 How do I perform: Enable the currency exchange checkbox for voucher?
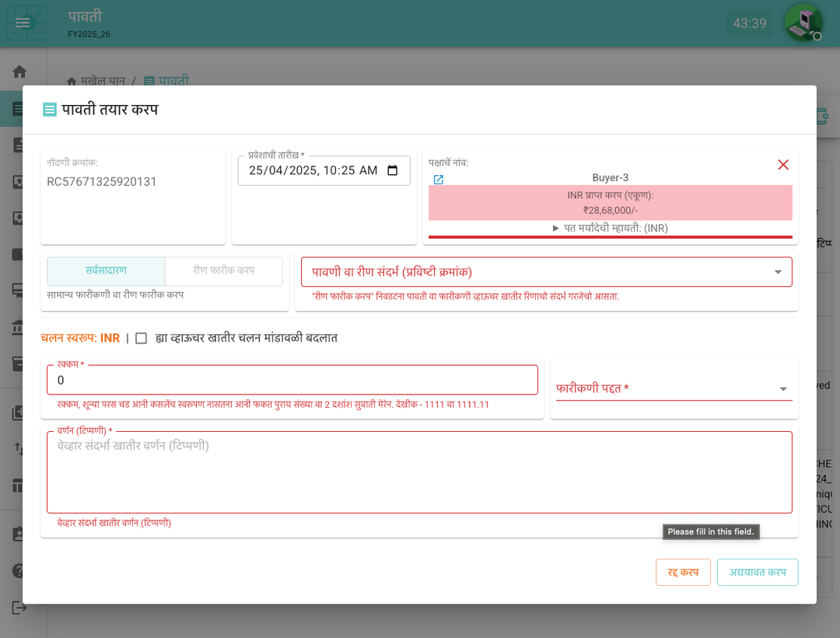tap(141, 338)
